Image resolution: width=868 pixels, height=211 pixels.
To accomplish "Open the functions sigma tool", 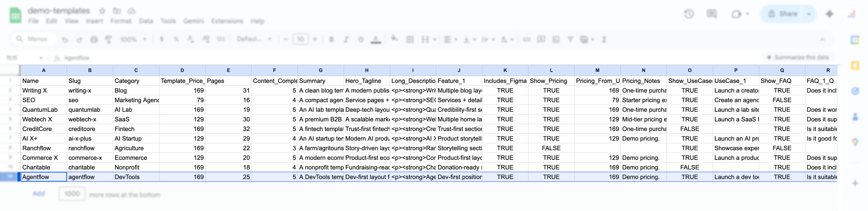I will click(604, 40).
